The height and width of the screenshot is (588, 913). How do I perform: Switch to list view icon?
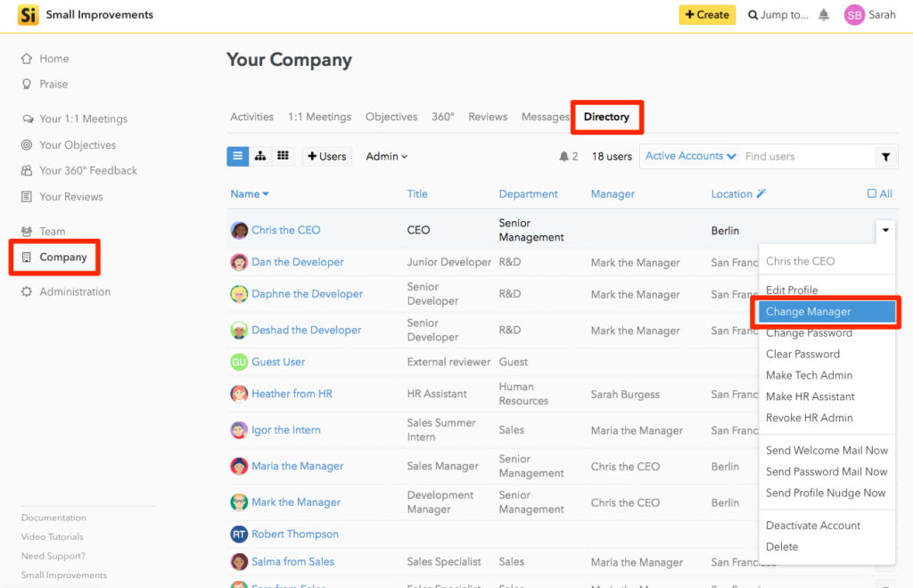pos(237,156)
